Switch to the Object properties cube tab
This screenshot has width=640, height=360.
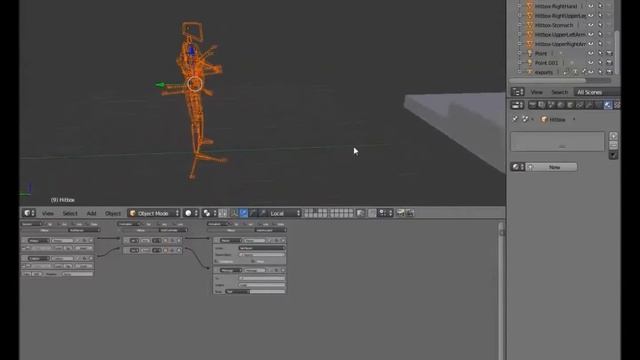point(570,105)
